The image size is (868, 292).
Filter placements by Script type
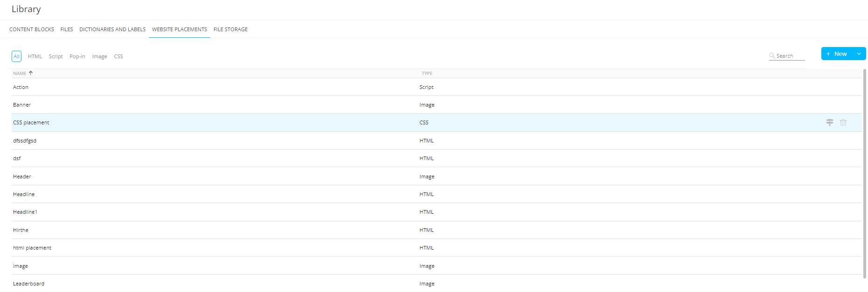point(56,56)
